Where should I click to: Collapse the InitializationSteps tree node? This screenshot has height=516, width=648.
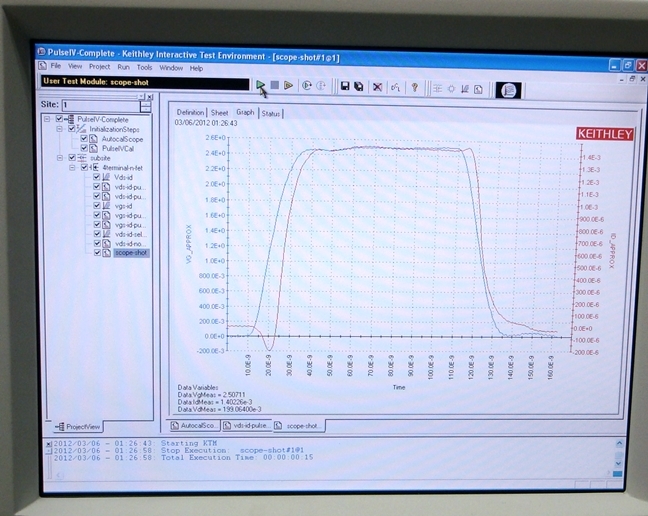click(x=60, y=129)
